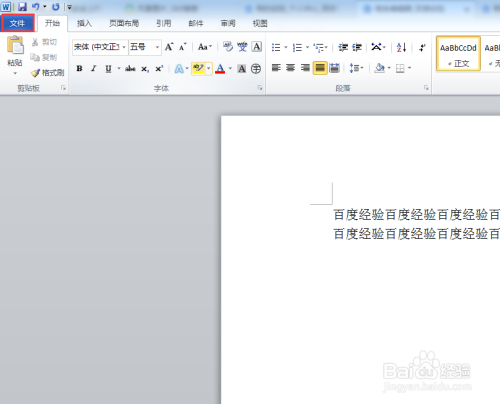The height and width of the screenshot is (404, 500).
Task: Open the font name combo box 宋体
Action: tap(100, 47)
